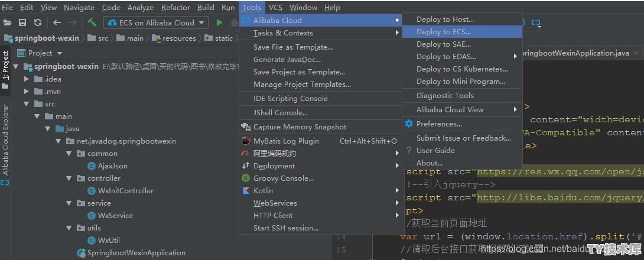Screen dimensions: 644x260
Task: Choose Deploy to SAE... menu item
Action: 462,44
